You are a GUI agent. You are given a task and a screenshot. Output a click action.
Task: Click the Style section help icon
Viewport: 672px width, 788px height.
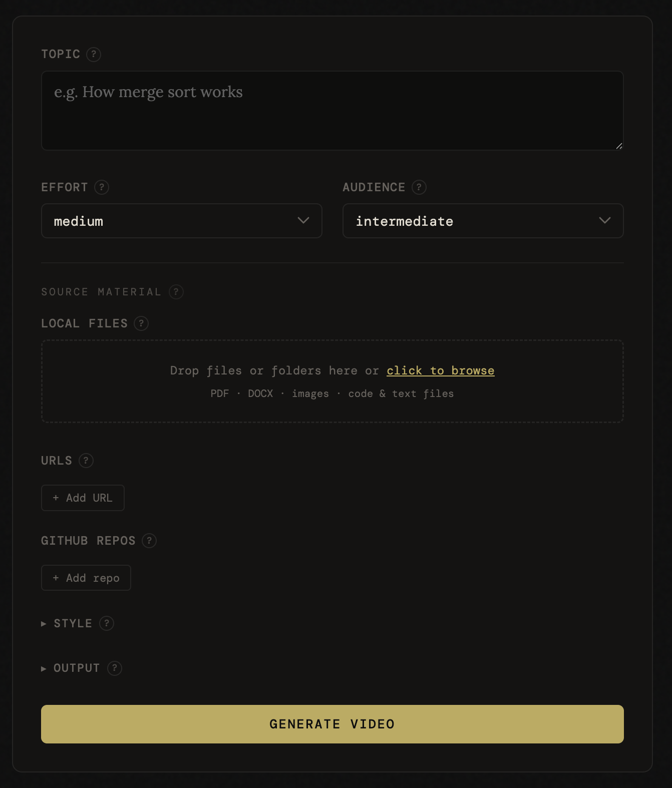(107, 623)
